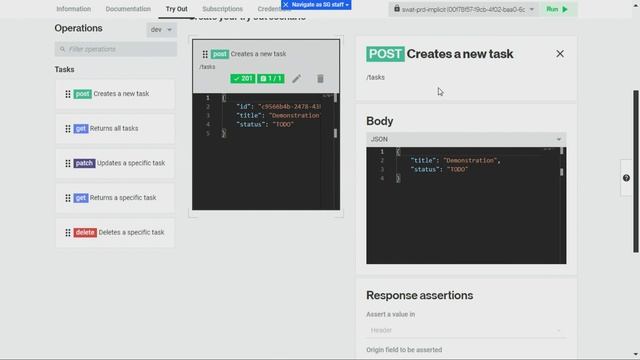Select the get Returns all tasks operation
Image resolution: width=640 pixels, height=360 pixels.
pos(115,129)
